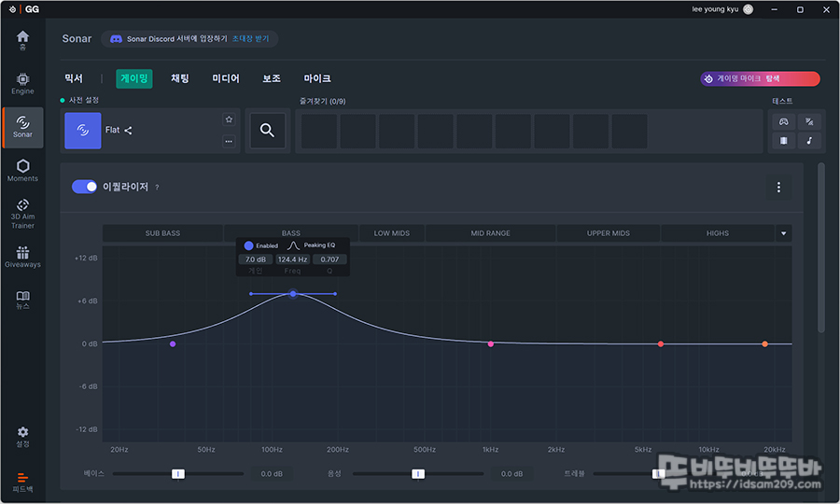Switch to the Chat (채팅) tab
Viewport: 840px width, 504px height.
(x=180, y=78)
